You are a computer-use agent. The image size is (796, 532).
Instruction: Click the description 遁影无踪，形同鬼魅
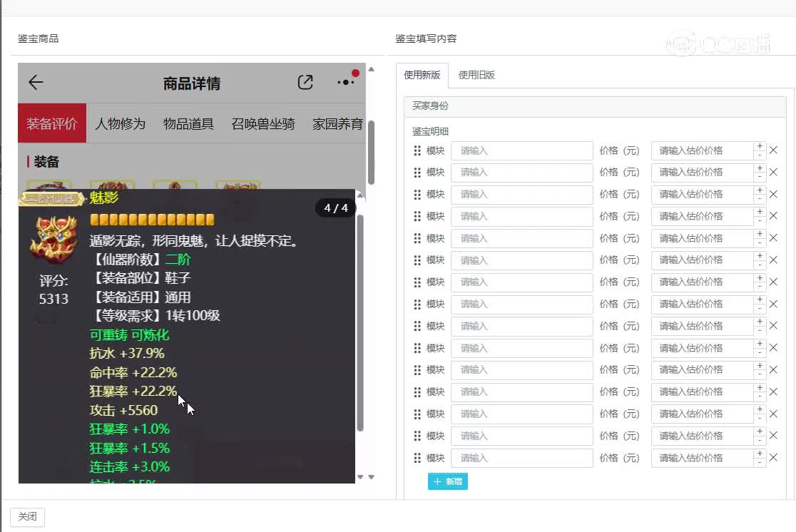pyautogui.click(x=193, y=240)
